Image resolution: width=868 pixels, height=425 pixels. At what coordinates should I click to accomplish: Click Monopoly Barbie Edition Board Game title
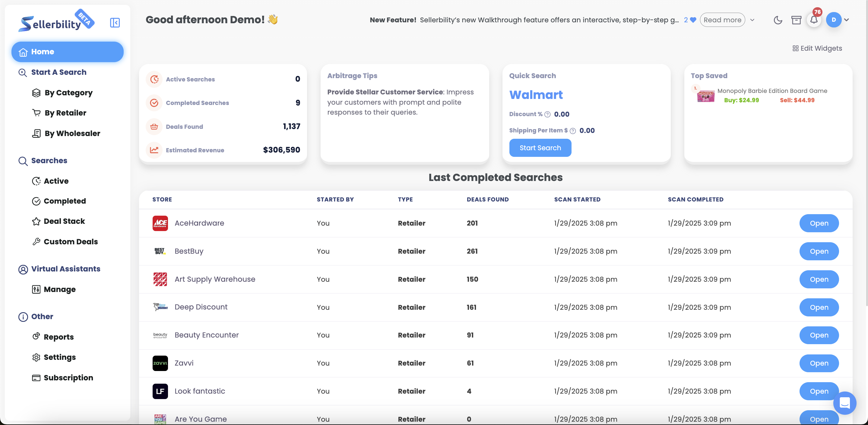pyautogui.click(x=772, y=91)
